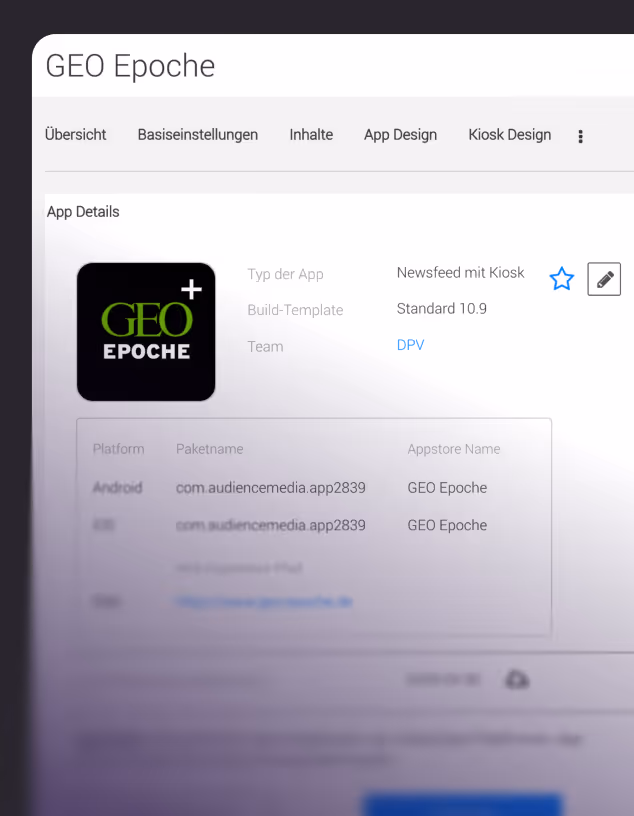Open the Inhalte tab
The image size is (634, 816).
tap(311, 135)
